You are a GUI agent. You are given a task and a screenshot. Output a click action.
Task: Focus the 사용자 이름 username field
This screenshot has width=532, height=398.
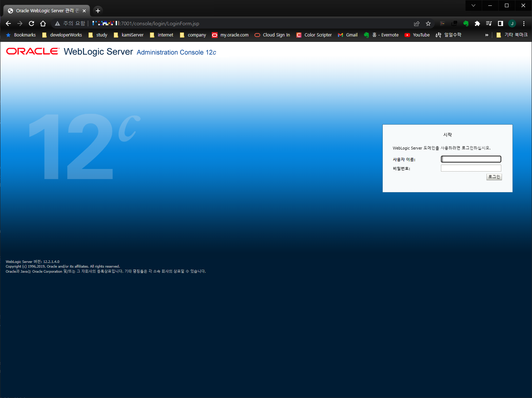[471, 159]
